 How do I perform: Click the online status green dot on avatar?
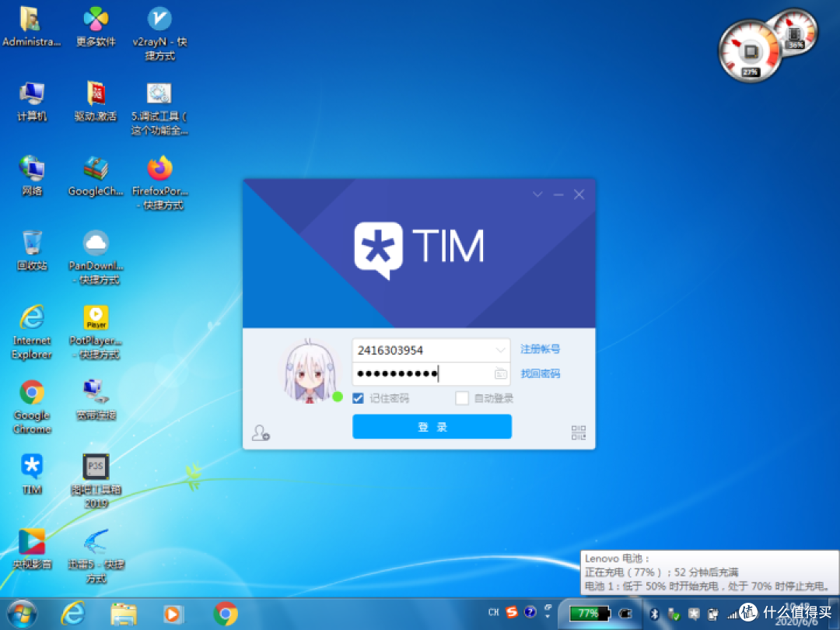tap(338, 397)
